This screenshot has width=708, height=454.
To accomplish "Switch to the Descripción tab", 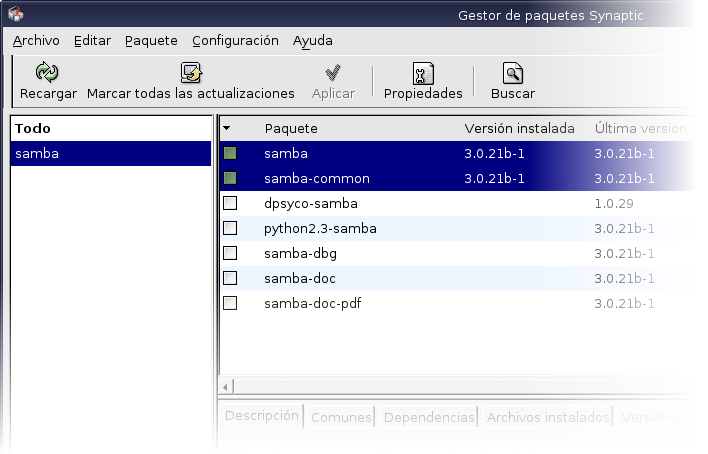I will [x=261, y=416].
